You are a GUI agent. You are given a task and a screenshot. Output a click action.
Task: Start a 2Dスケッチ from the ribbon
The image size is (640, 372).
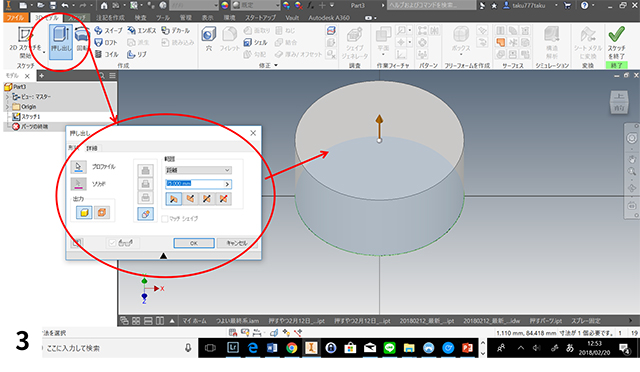tap(25, 42)
